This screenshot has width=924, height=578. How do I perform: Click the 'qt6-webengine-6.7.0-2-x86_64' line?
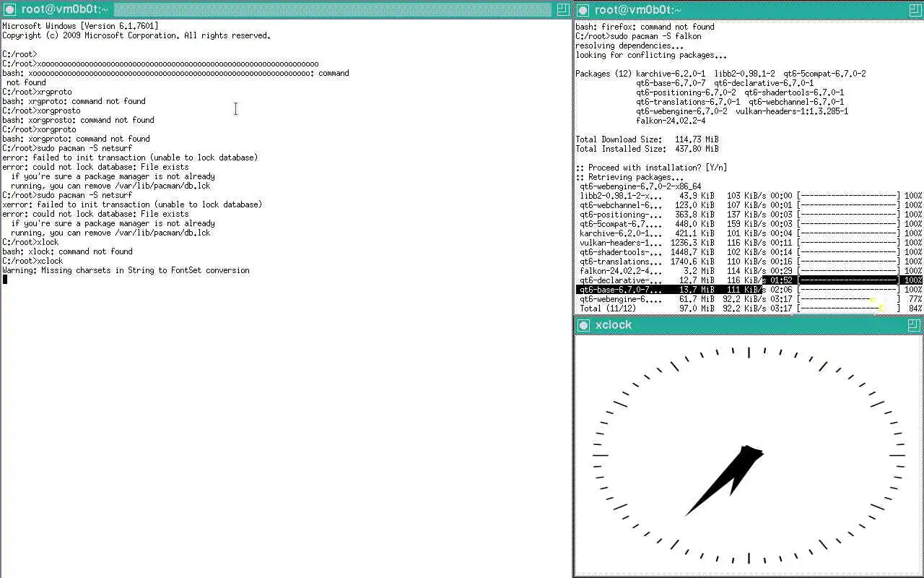click(640, 186)
